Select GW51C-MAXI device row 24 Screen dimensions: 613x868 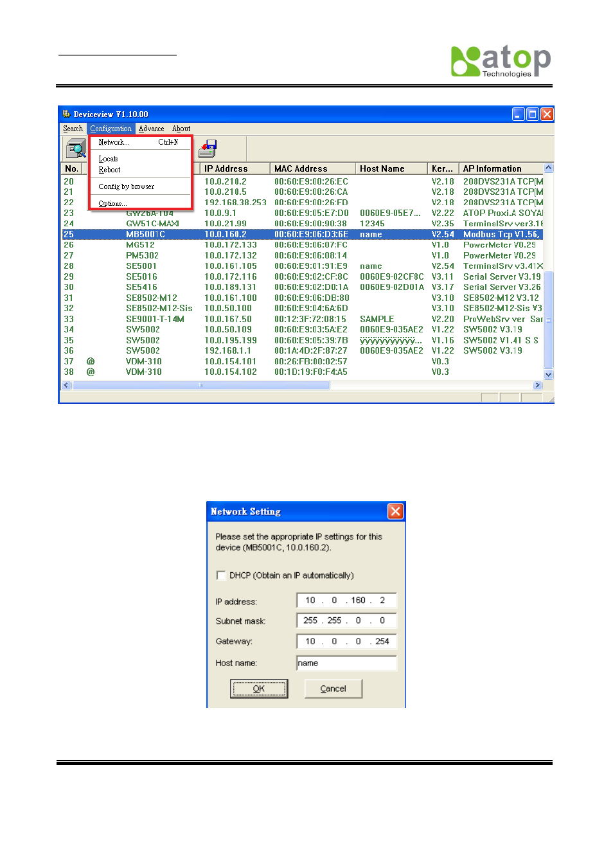[x=303, y=224]
